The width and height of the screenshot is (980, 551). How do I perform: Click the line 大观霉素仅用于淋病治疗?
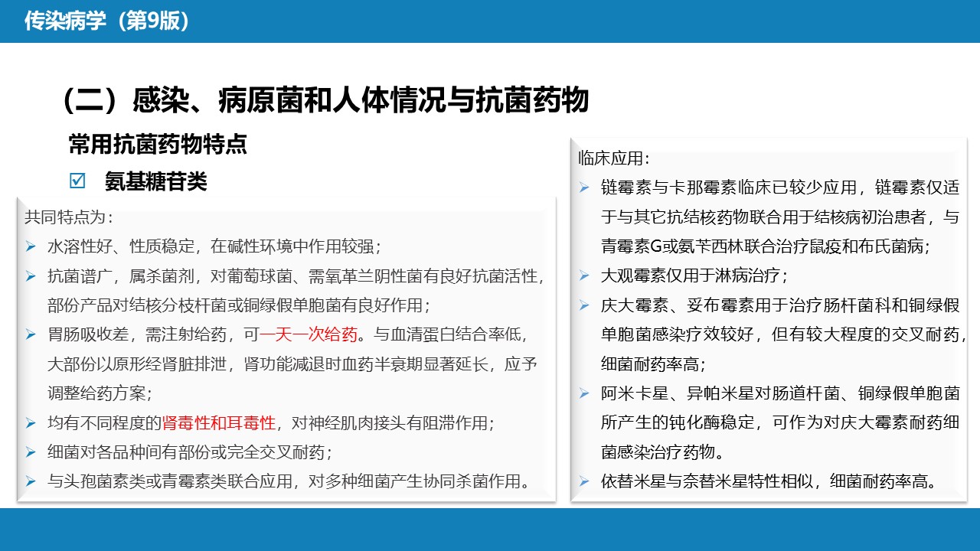pos(694,275)
